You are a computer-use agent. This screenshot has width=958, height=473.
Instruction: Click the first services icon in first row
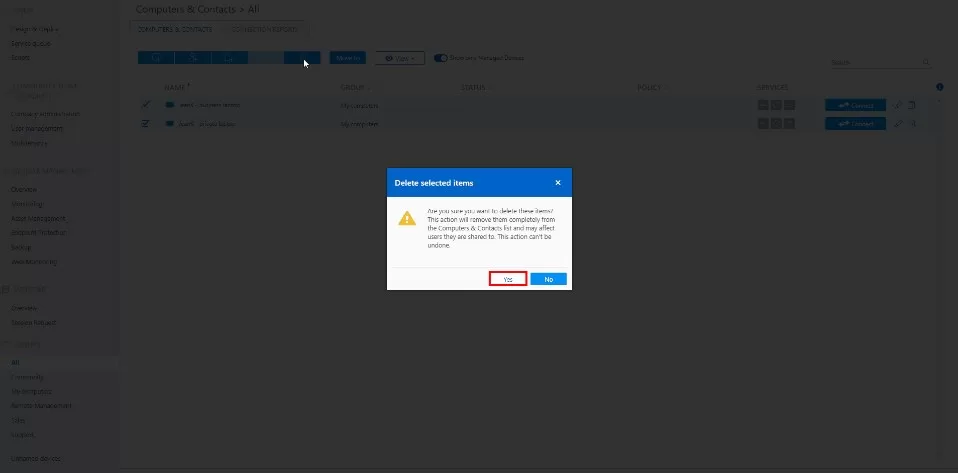(x=763, y=105)
